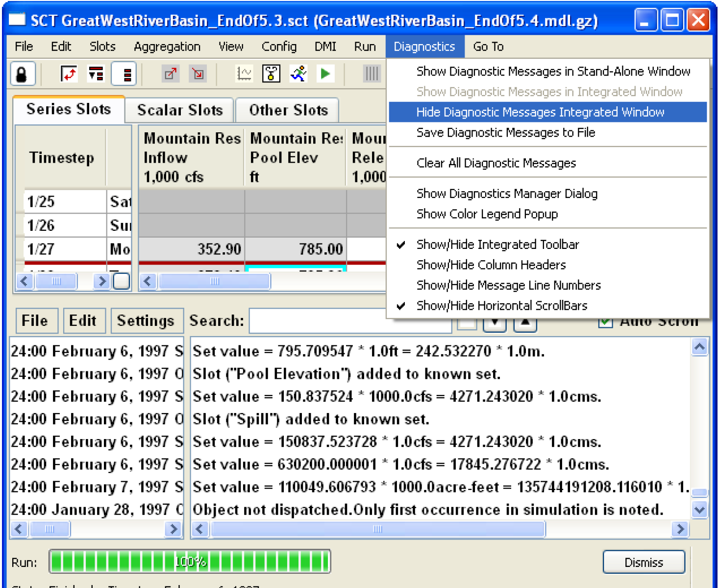Choose Show Color Legend Popup

(548, 214)
